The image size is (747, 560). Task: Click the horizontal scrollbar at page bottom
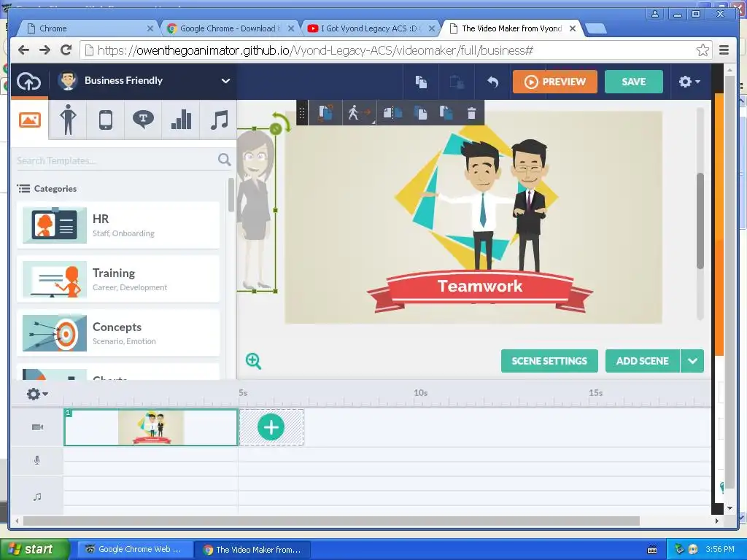(331, 521)
